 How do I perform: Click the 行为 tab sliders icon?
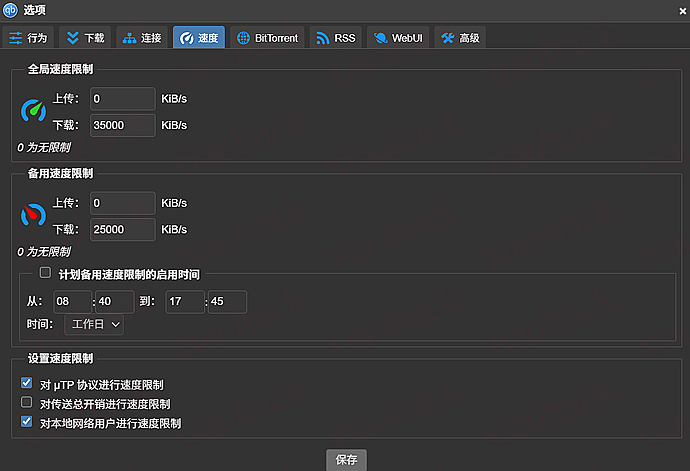[x=16, y=38]
